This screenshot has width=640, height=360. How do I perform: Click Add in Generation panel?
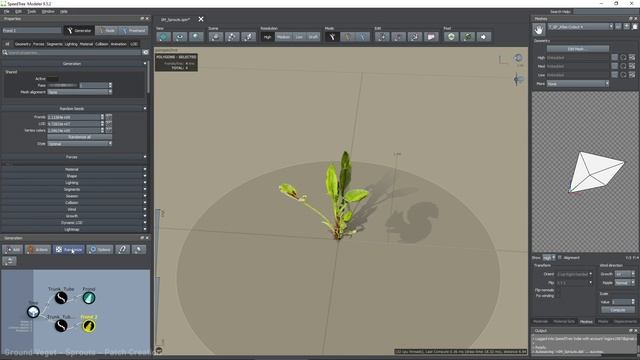pos(13,249)
